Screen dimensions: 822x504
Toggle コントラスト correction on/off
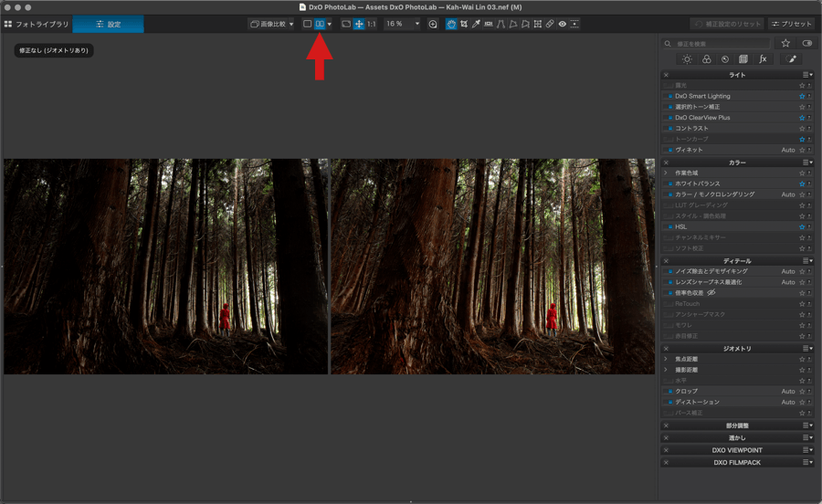point(669,129)
